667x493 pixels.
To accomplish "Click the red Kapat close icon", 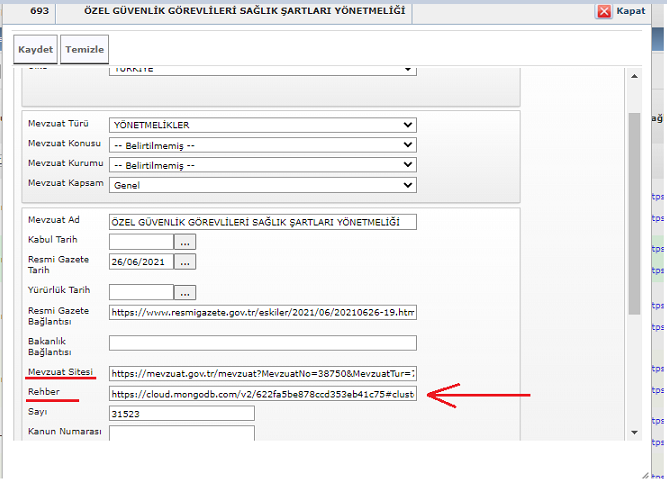I will (x=603, y=12).
